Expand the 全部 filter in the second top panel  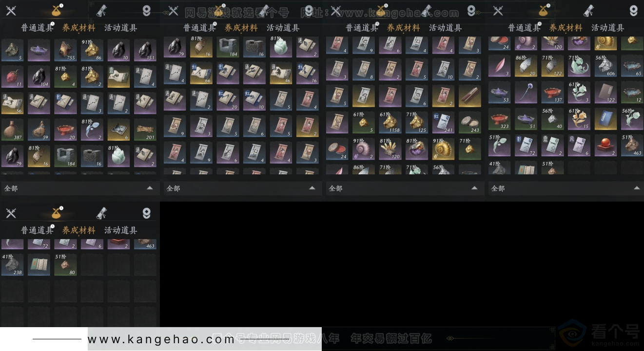[x=242, y=188]
